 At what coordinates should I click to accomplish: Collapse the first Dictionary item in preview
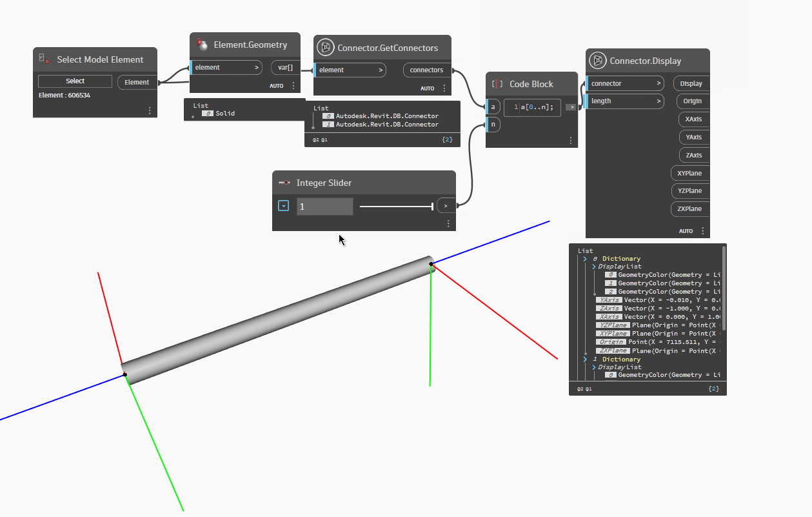tap(585, 259)
